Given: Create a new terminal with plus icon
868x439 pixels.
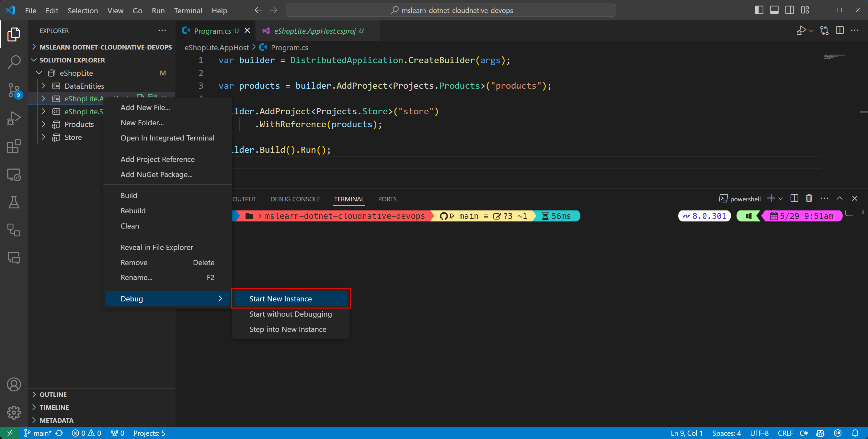Looking at the screenshot, I should coord(771,198).
